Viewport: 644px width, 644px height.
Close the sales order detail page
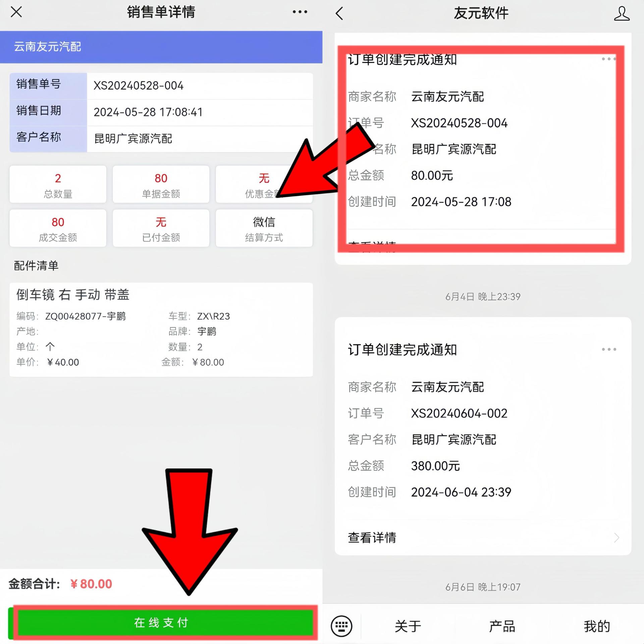click(16, 12)
